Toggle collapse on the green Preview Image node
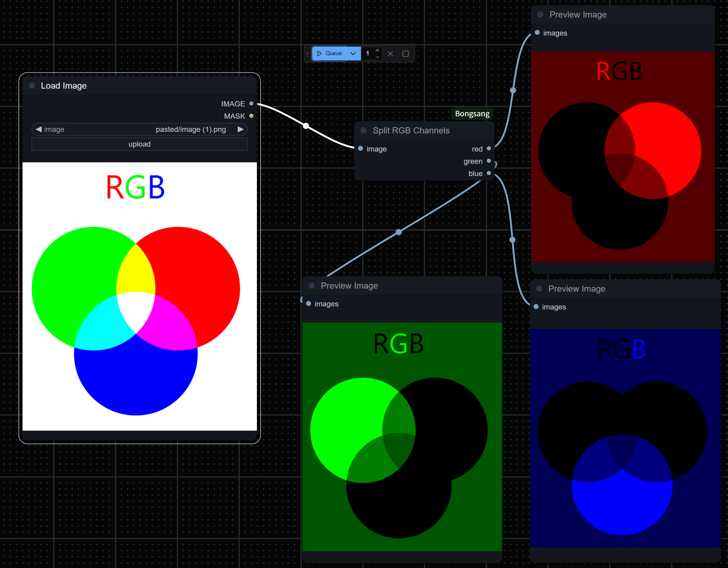The width and height of the screenshot is (728, 568). (312, 286)
